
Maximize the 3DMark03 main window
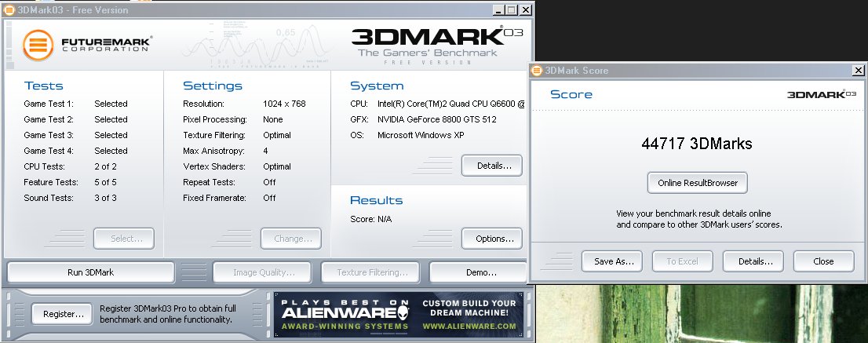tap(510, 9)
